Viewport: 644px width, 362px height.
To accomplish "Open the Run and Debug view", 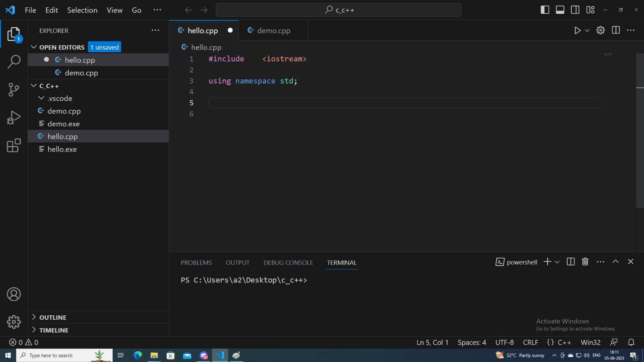I will click(14, 117).
